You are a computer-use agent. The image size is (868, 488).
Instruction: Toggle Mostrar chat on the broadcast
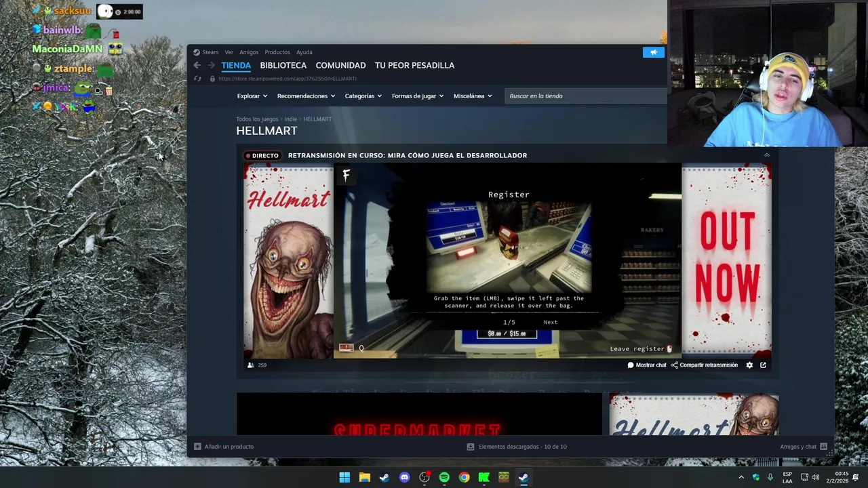pos(647,365)
